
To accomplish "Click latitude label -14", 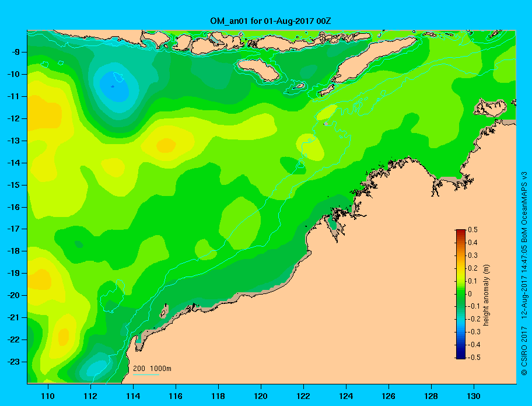I will (14, 163).
